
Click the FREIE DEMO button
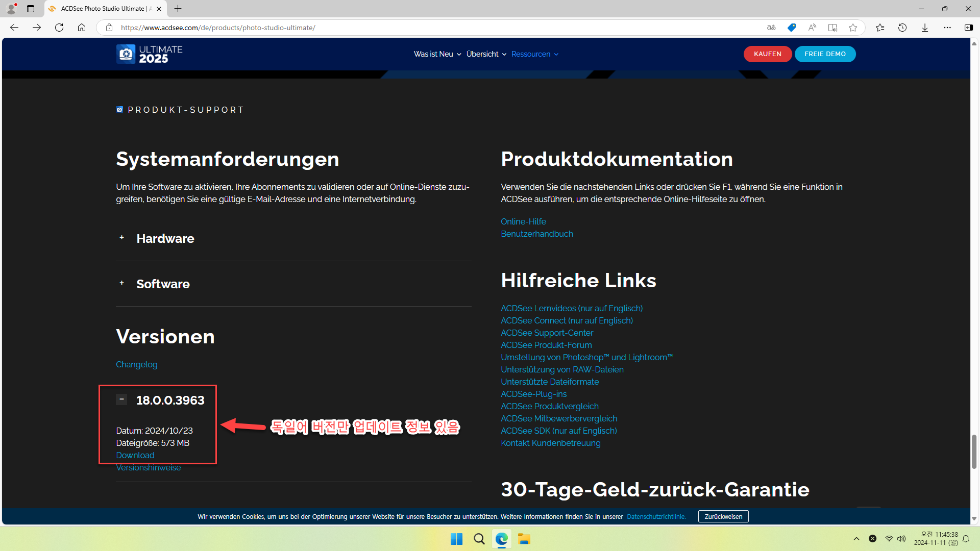(825, 54)
